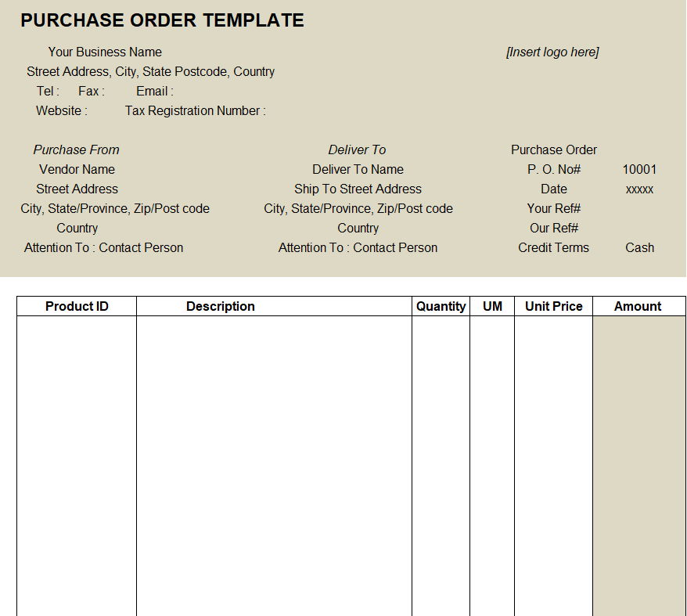This screenshot has height=616, width=687.
Task: Click the Deliver To Name cell
Action: coord(358,169)
